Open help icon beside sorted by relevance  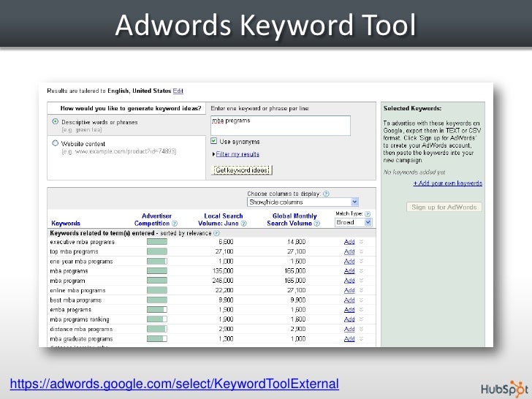[216, 233]
